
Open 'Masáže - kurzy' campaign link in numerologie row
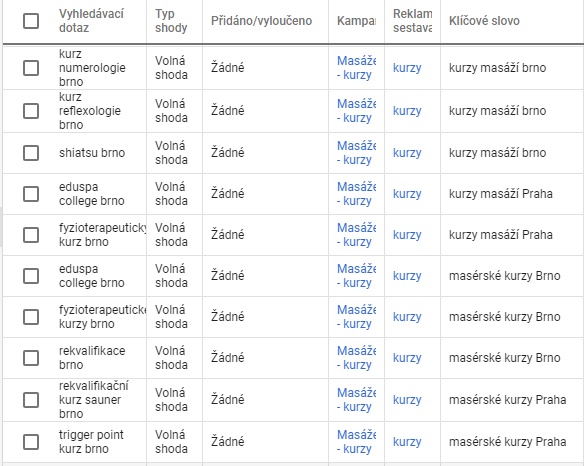[356, 68]
